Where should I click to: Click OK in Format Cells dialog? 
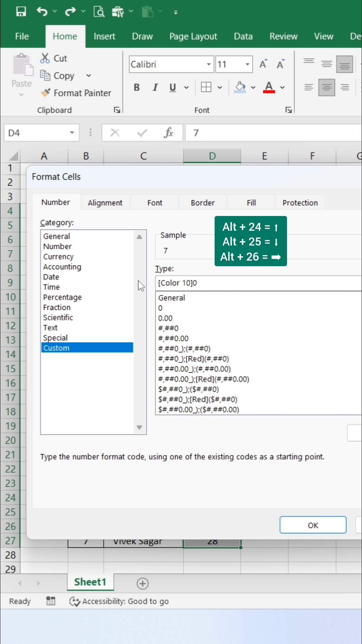point(313,525)
